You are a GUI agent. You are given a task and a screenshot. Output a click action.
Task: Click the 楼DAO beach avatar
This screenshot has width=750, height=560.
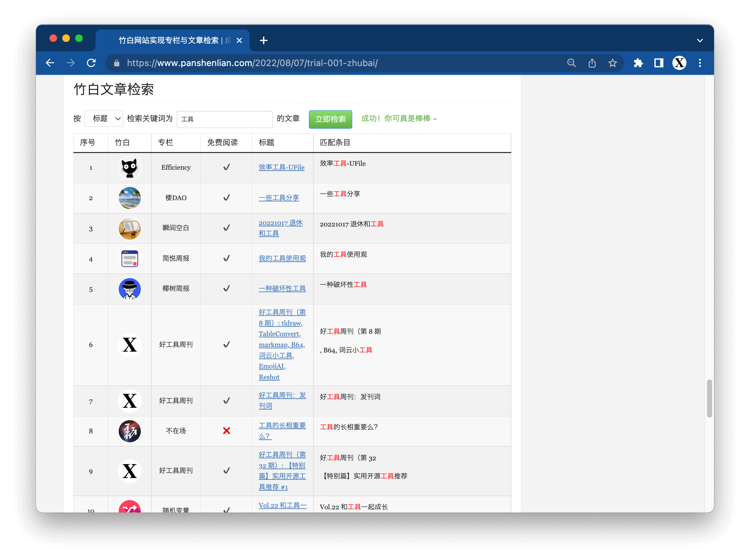click(x=130, y=198)
